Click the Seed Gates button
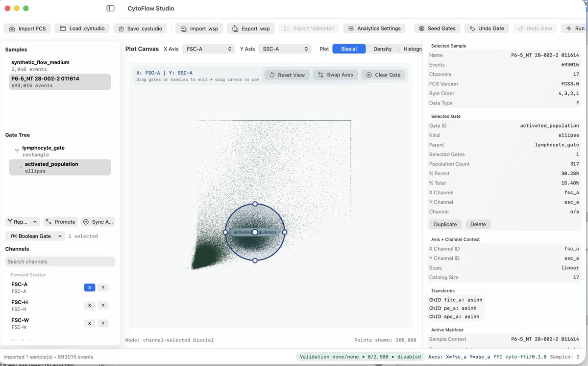Image resolution: width=588 pixels, height=366 pixels. [437, 28]
